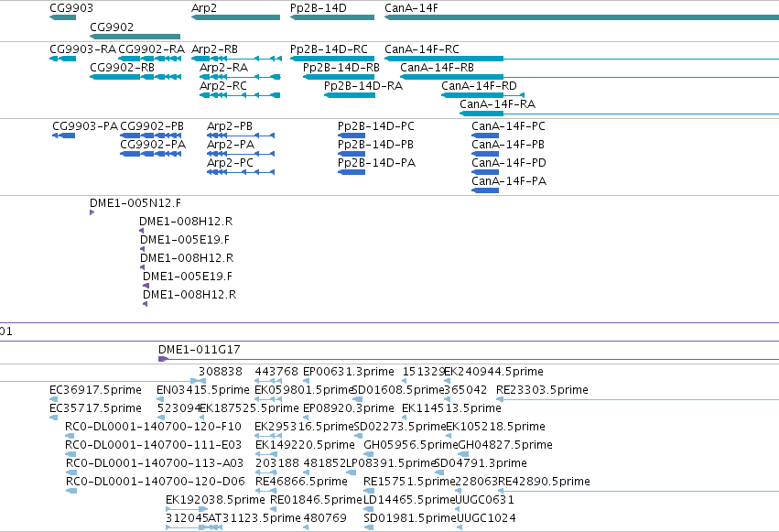
Task: Select EST UUGC1024
Action: 460,527
